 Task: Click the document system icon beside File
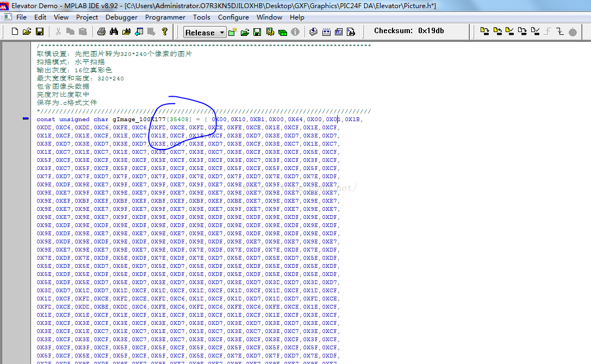click(x=7, y=17)
